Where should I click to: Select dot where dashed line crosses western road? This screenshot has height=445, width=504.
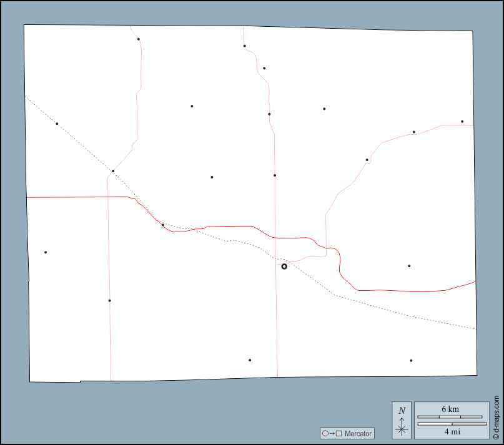(113, 171)
